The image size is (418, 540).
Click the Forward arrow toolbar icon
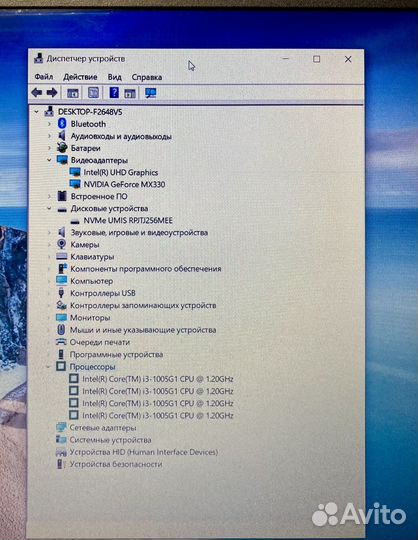(52, 92)
